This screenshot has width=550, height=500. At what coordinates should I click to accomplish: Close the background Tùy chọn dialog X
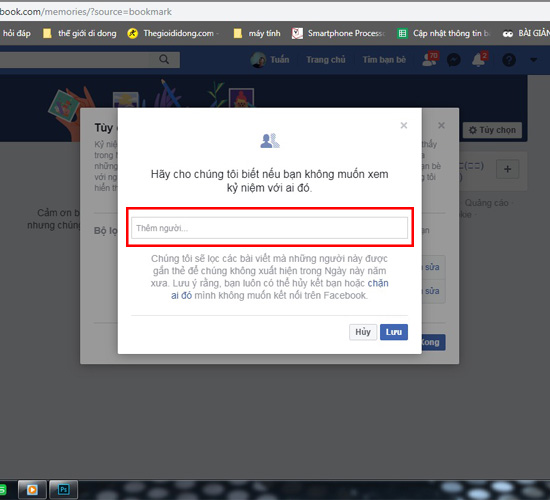point(441,125)
